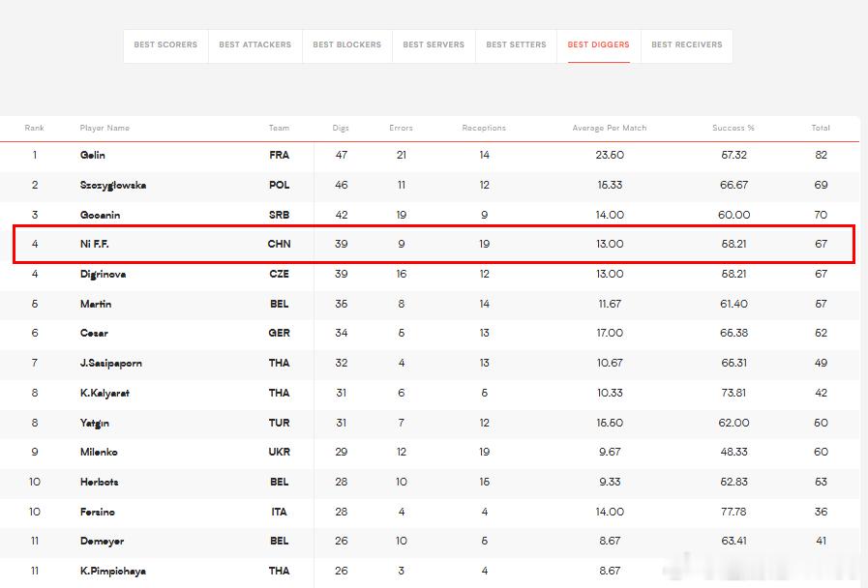This screenshot has height=588, width=868.
Task: Click team code POL
Action: [x=279, y=185]
